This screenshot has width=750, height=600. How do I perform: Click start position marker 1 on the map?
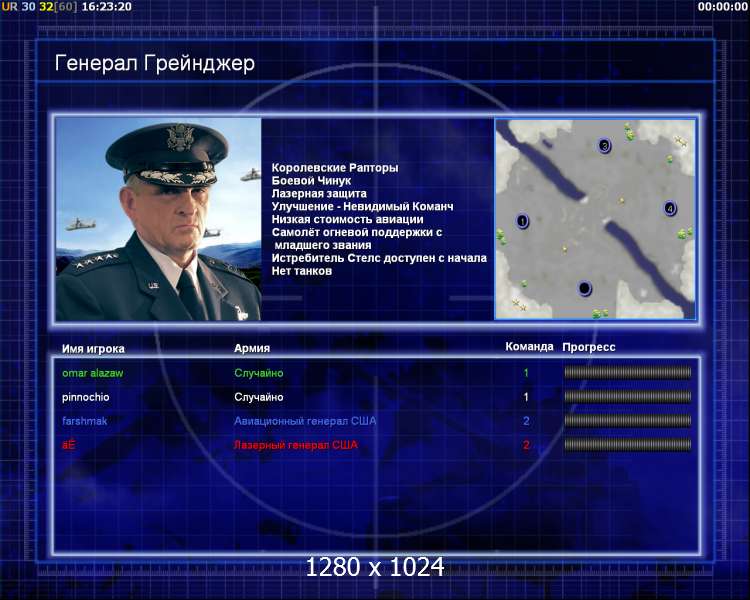522,221
